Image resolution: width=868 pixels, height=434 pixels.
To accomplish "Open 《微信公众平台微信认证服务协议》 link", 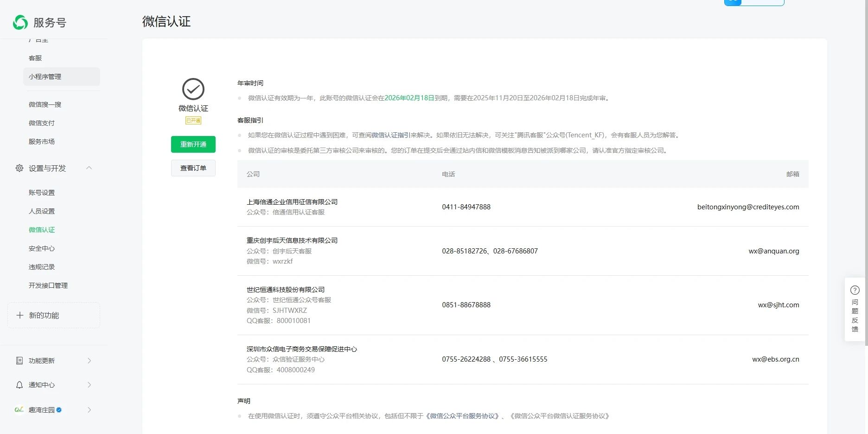I will pyautogui.click(x=560, y=416).
